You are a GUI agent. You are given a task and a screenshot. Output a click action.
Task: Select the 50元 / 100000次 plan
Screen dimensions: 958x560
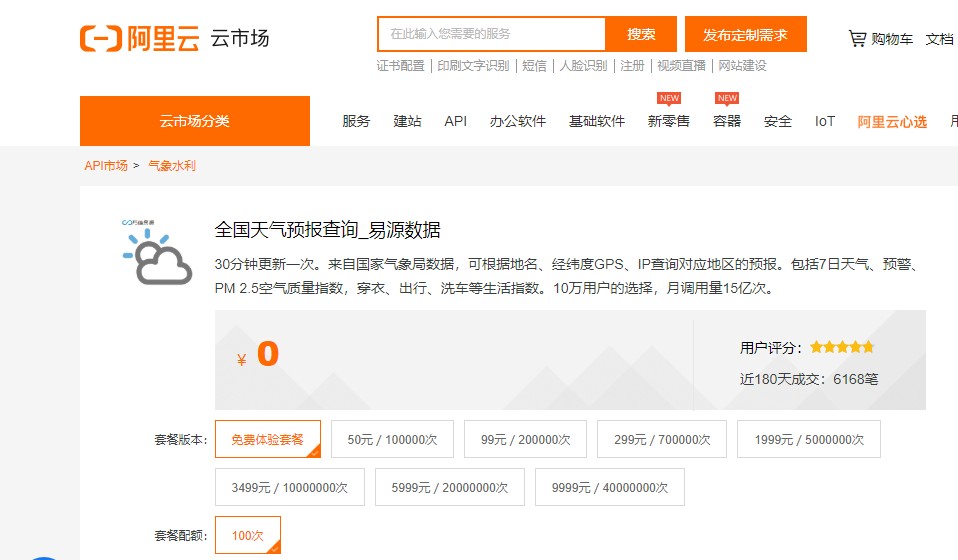click(392, 439)
